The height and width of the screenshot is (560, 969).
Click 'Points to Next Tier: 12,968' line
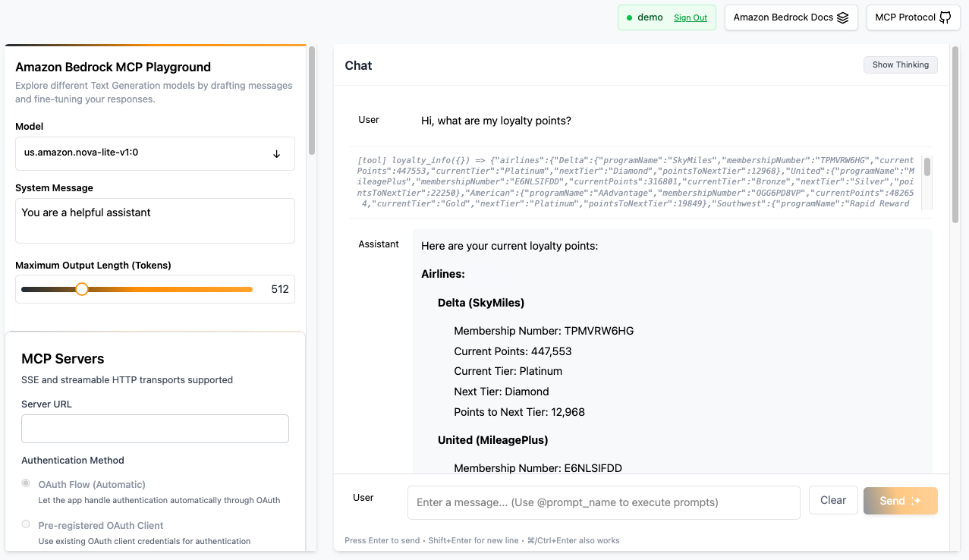click(519, 412)
